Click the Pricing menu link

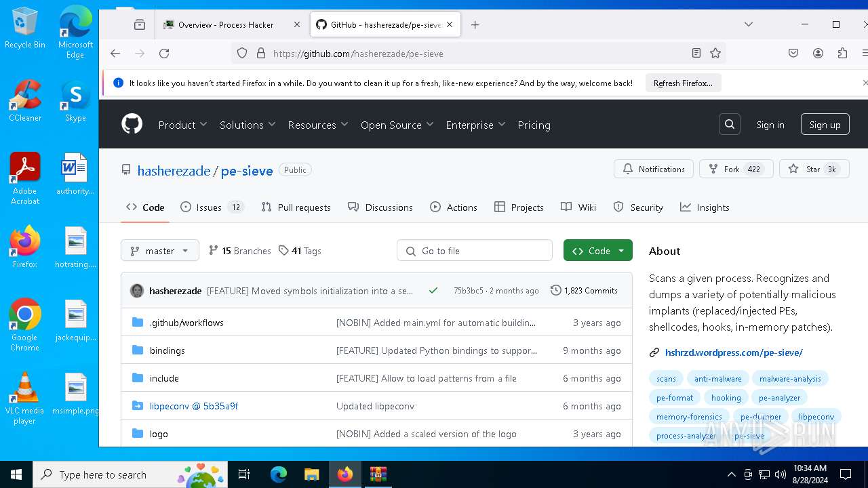(534, 125)
